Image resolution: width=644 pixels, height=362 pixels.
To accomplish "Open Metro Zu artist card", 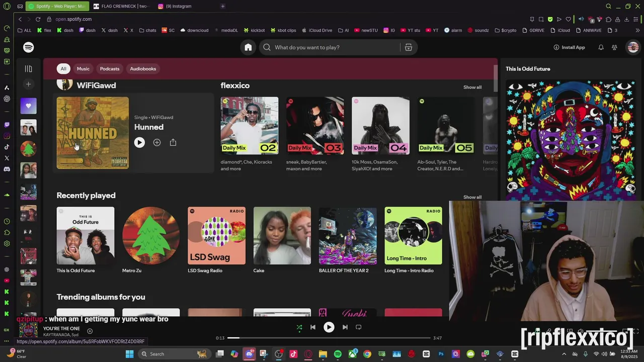I will pos(151,240).
